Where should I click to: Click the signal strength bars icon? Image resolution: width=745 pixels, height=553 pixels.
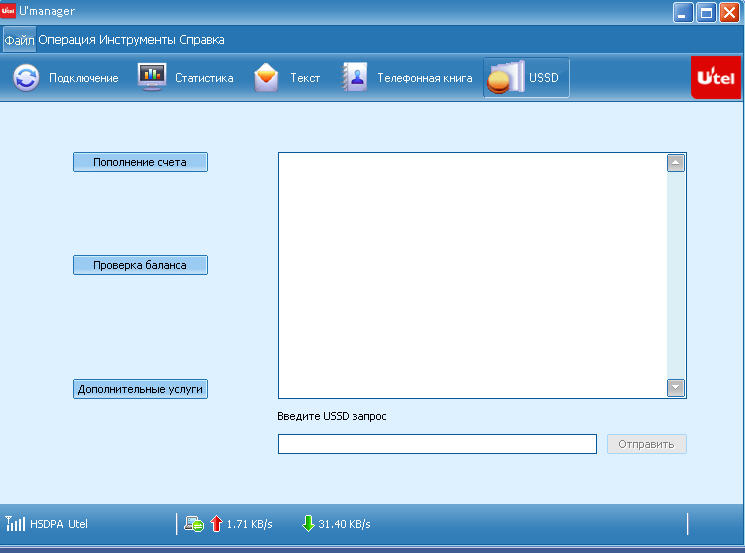point(15,524)
